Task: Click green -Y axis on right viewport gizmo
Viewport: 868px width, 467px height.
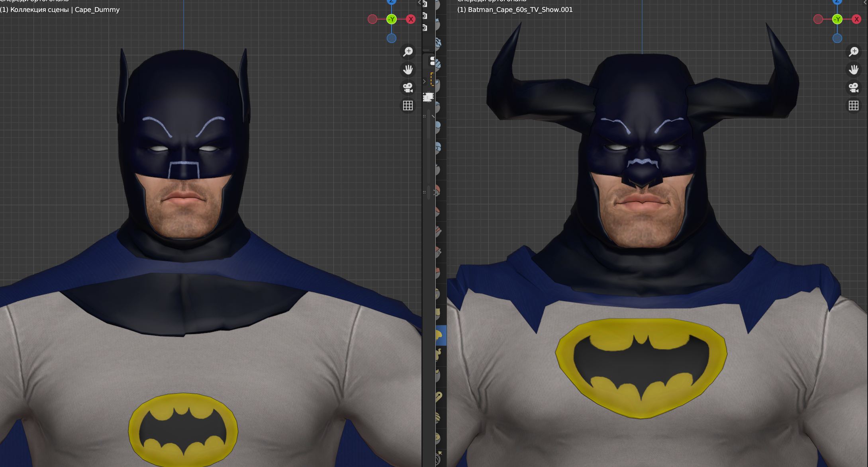Action: point(837,19)
